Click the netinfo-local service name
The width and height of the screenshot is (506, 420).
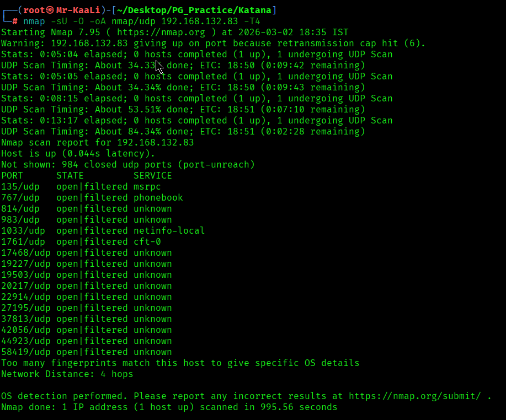[169, 231]
